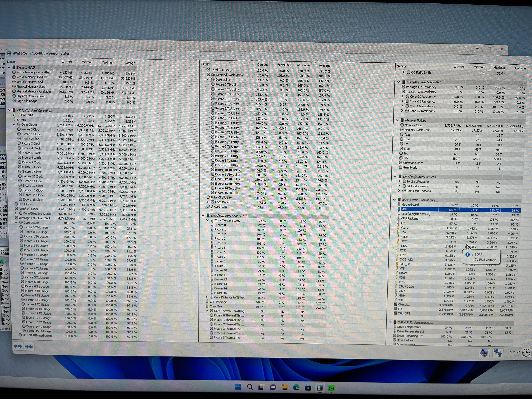This screenshot has width=532, height=399.
Task: Click the expand columns outward-arrows button
Action: point(18,346)
